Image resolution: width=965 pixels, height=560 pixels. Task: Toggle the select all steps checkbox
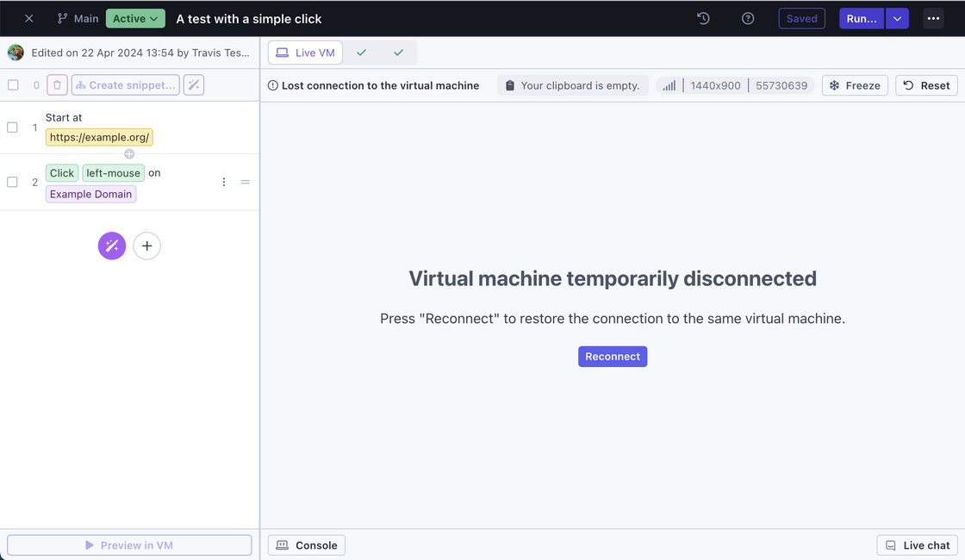click(13, 85)
